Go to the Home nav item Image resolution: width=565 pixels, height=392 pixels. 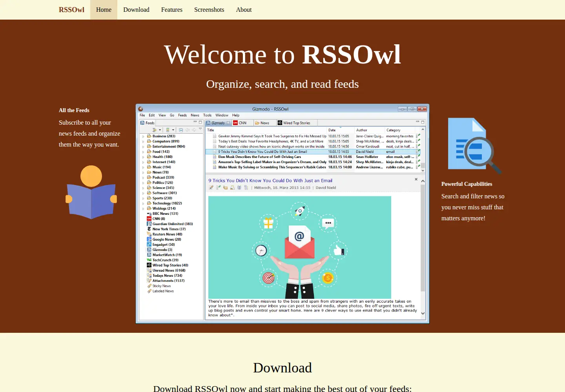[x=104, y=10]
